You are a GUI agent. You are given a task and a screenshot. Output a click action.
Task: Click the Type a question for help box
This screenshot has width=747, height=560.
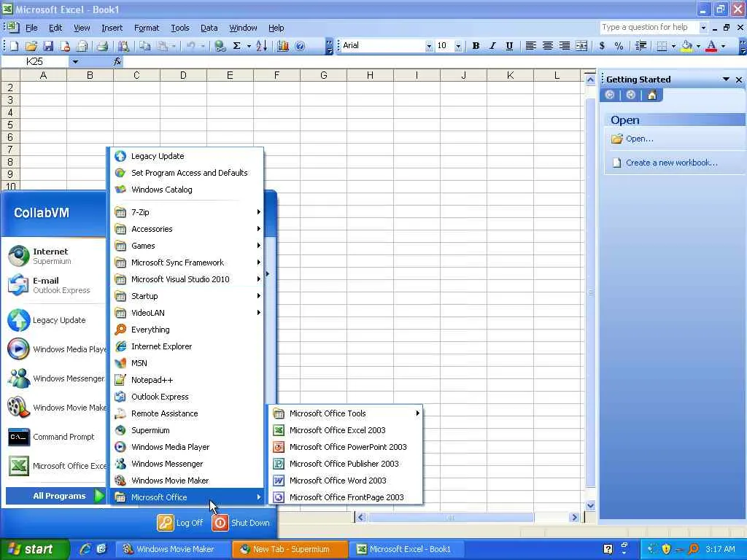pyautogui.click(x=649, y=27)
